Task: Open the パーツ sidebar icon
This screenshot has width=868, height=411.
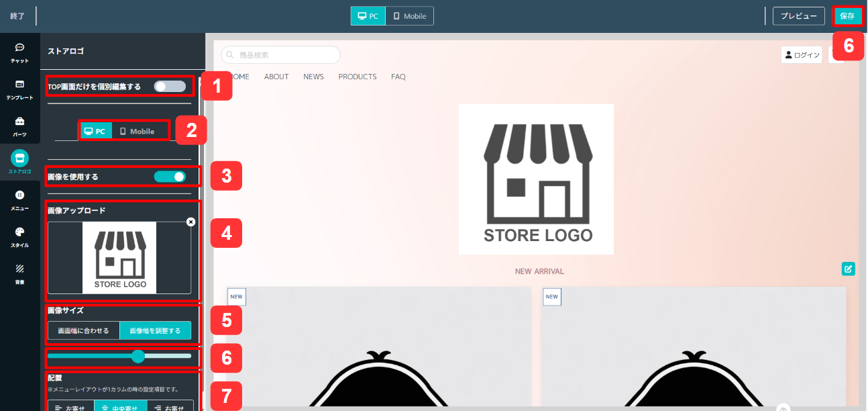Action: [19, 126]
